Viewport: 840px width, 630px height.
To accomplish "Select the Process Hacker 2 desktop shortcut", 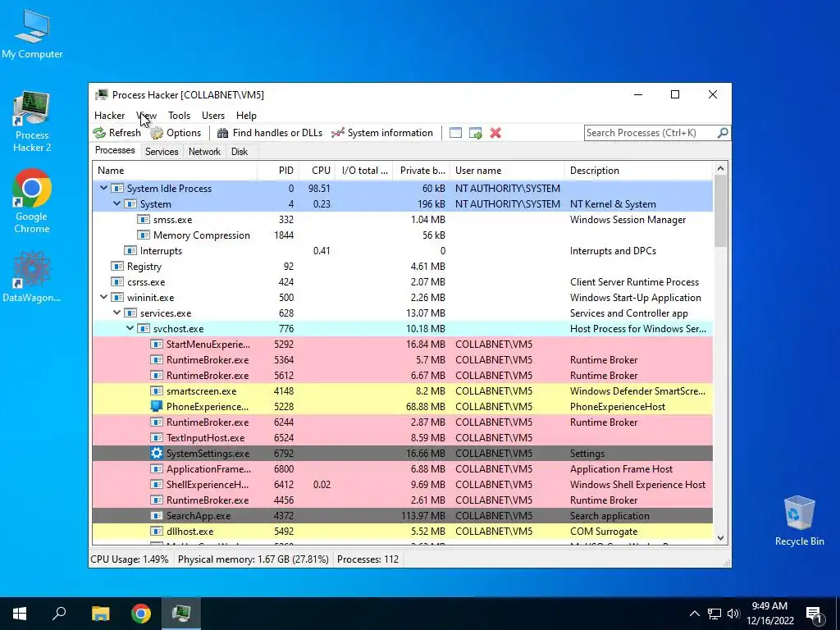I will 32,122.
